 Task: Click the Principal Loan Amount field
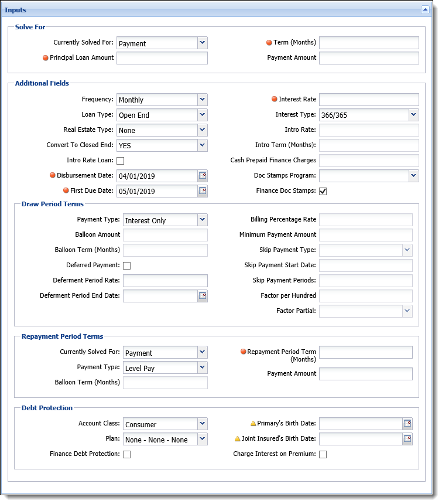click(x=162, y=58)
